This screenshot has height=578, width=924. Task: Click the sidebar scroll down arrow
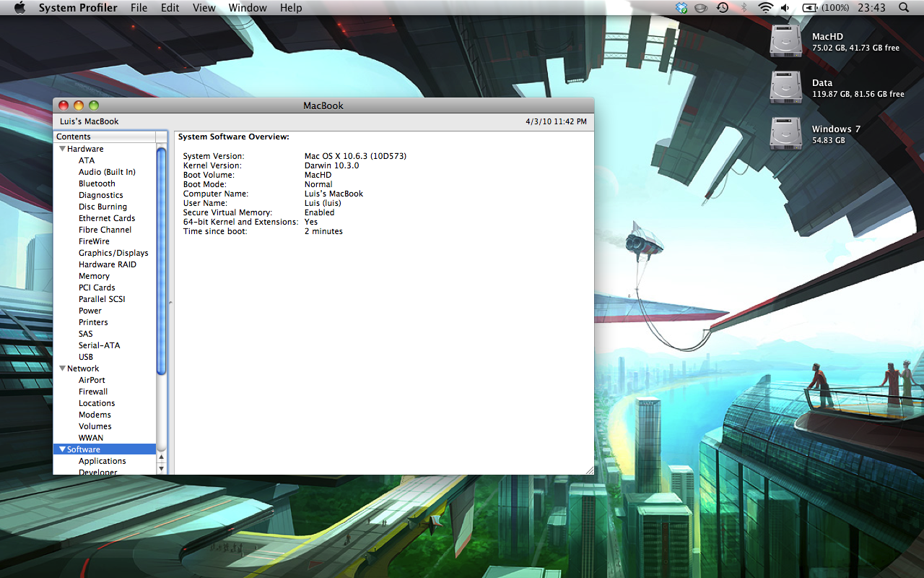tap(162, 468)
